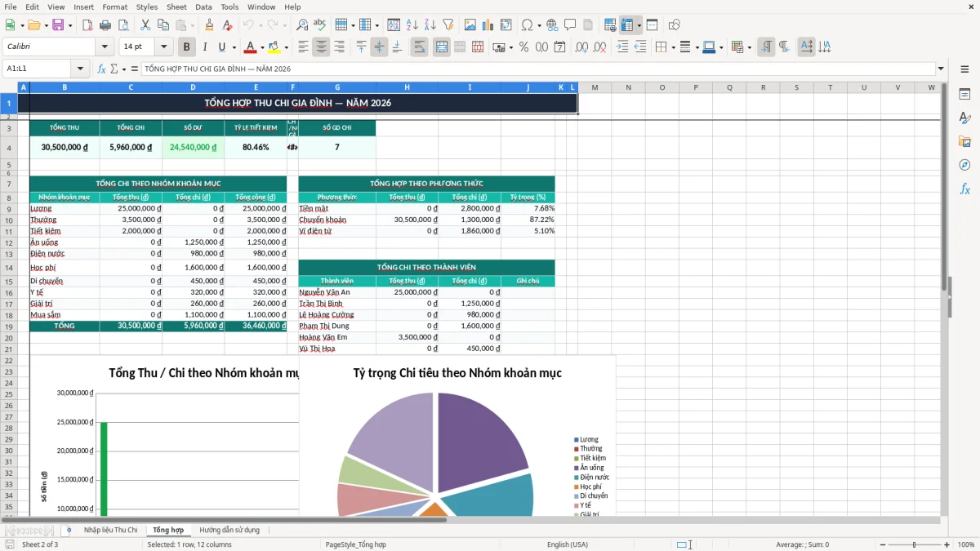Click English (USA) language in status bar
Viewport: 980px width, 551px height.
pos(567,544)
